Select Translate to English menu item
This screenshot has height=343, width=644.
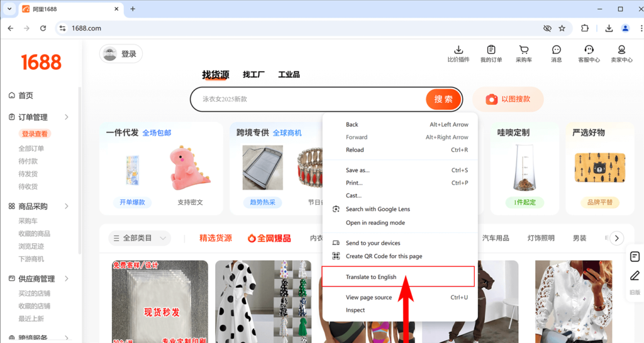coord(371,277)
